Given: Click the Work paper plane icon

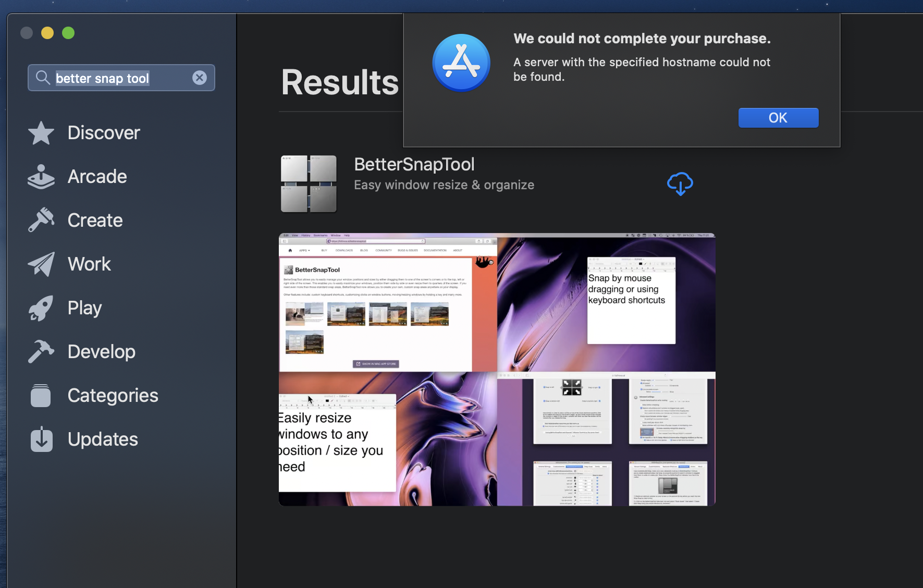Looking at the screenshot, I should coord(41,264).
